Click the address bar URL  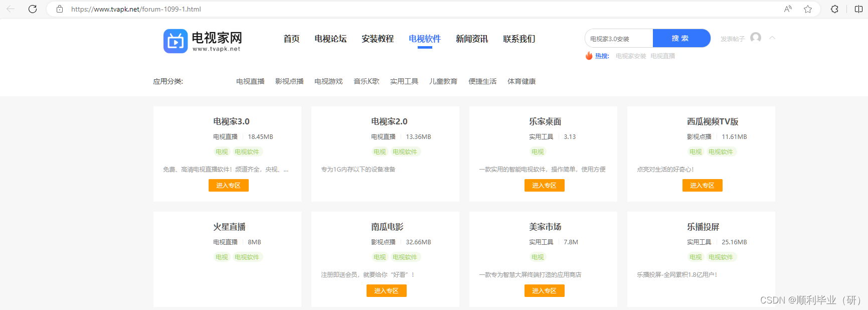click(136, 9)
